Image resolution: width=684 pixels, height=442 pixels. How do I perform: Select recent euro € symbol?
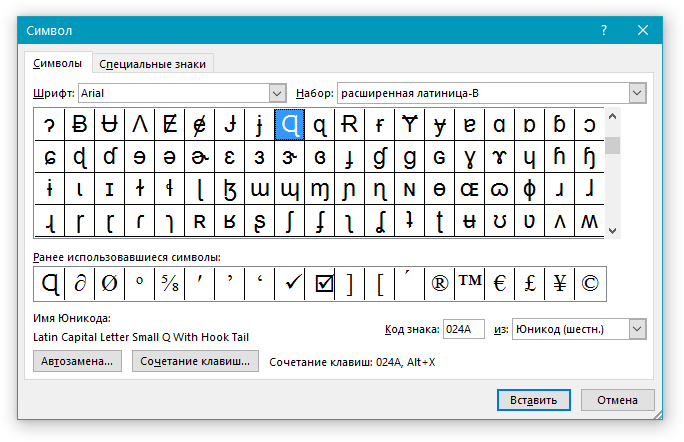tap(499, 284)
